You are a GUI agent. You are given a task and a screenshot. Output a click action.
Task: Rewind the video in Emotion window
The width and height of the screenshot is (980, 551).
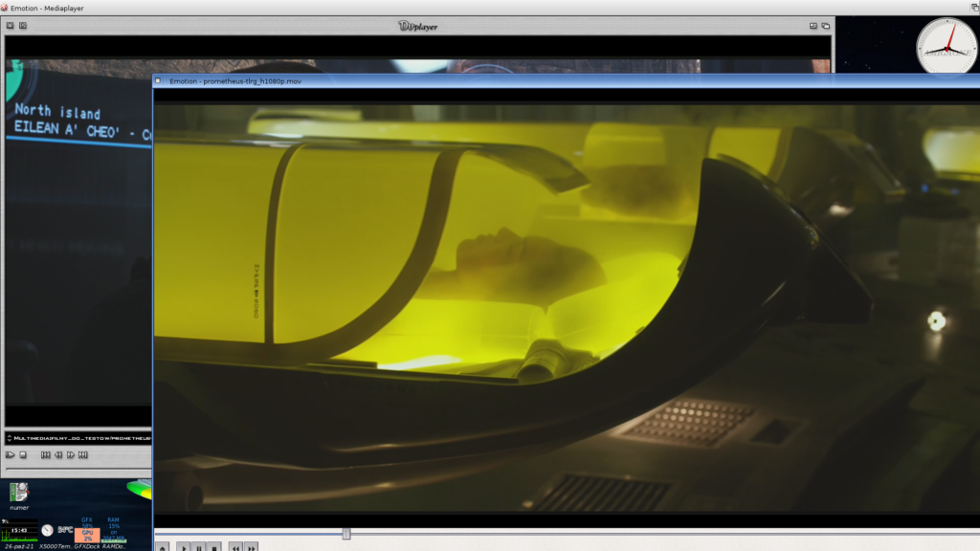[x=235, y=548]
